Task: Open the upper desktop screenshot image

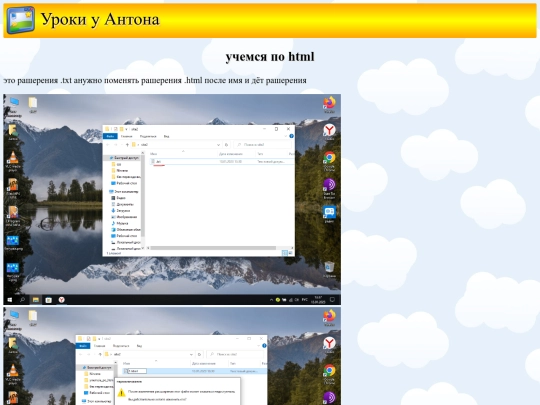Action: click(x=172, y=199)
